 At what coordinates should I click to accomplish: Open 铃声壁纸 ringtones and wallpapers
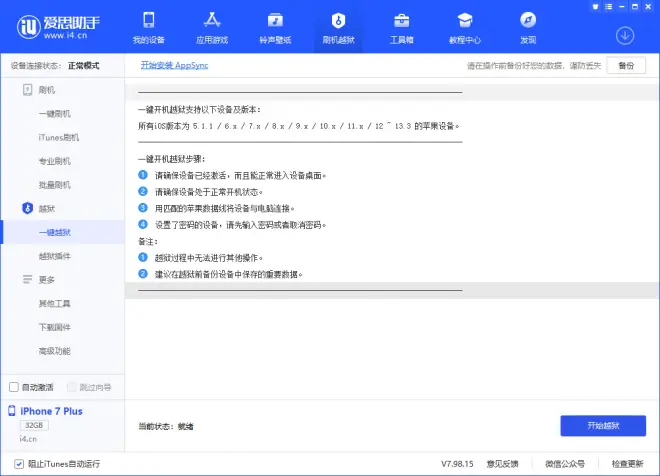275,29
